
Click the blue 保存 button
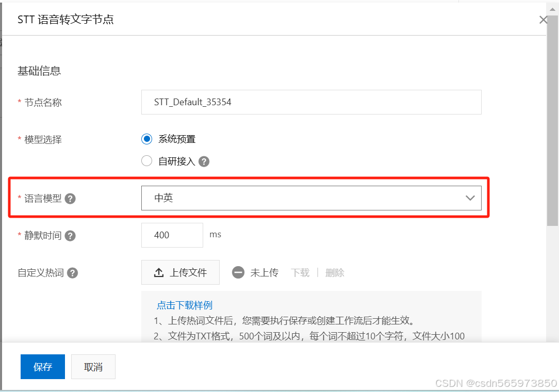(43, 367)
